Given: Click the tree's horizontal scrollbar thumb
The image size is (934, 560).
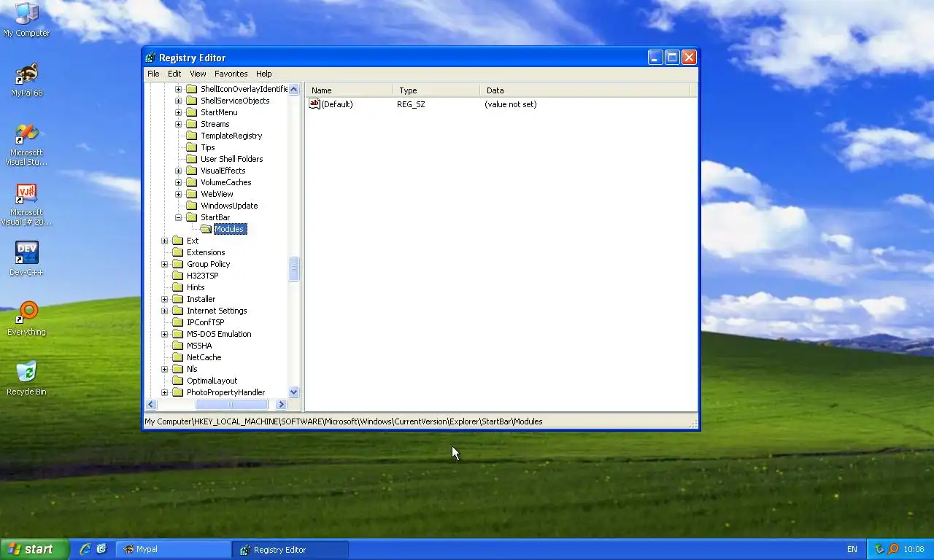Looking at the screenshot, I should 231,405.
